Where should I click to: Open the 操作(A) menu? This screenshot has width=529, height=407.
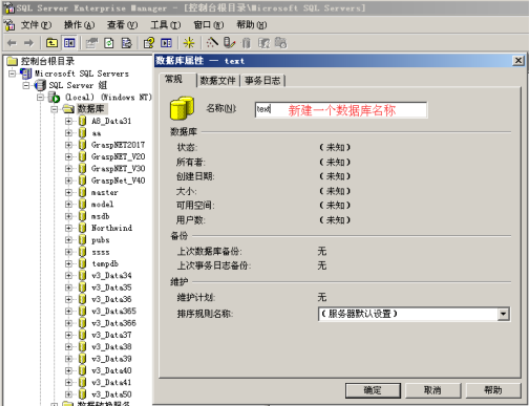point(79,25)
